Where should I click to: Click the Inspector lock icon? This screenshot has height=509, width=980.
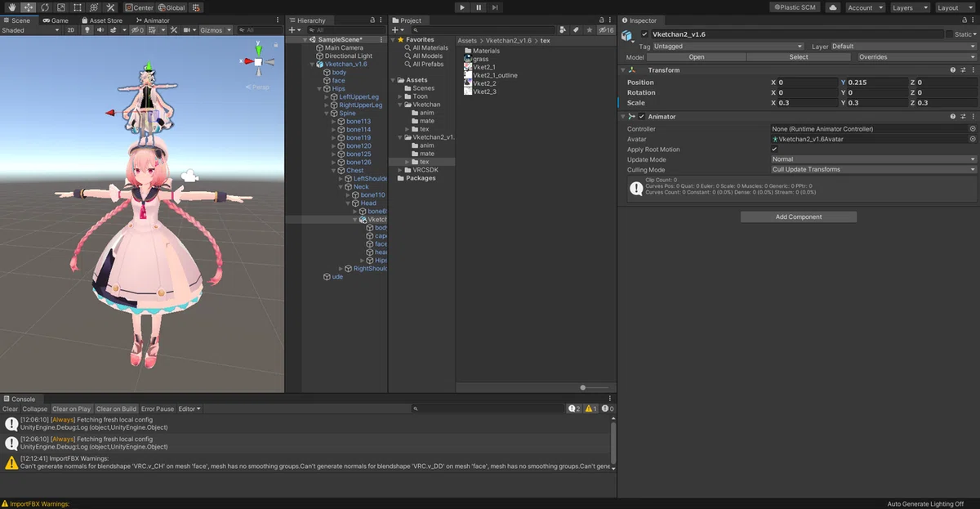pyautogui.click(x=966, y=20)
